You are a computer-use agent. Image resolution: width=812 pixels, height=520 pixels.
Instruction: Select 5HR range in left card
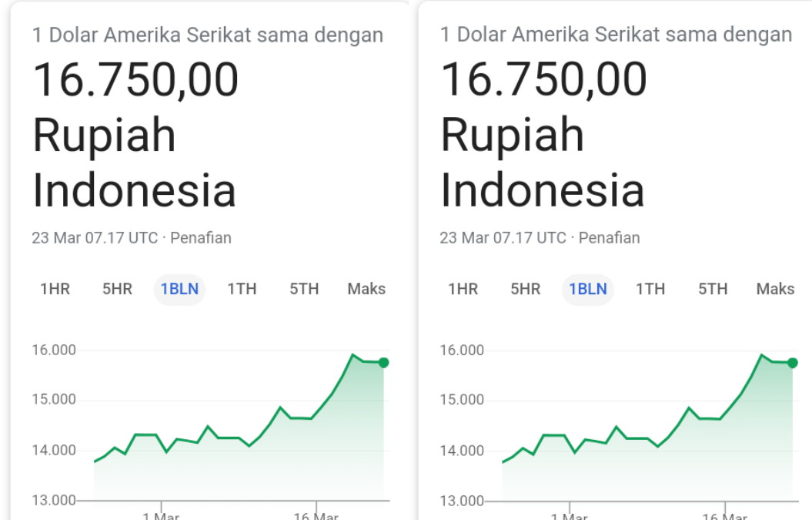coord(117,289)
